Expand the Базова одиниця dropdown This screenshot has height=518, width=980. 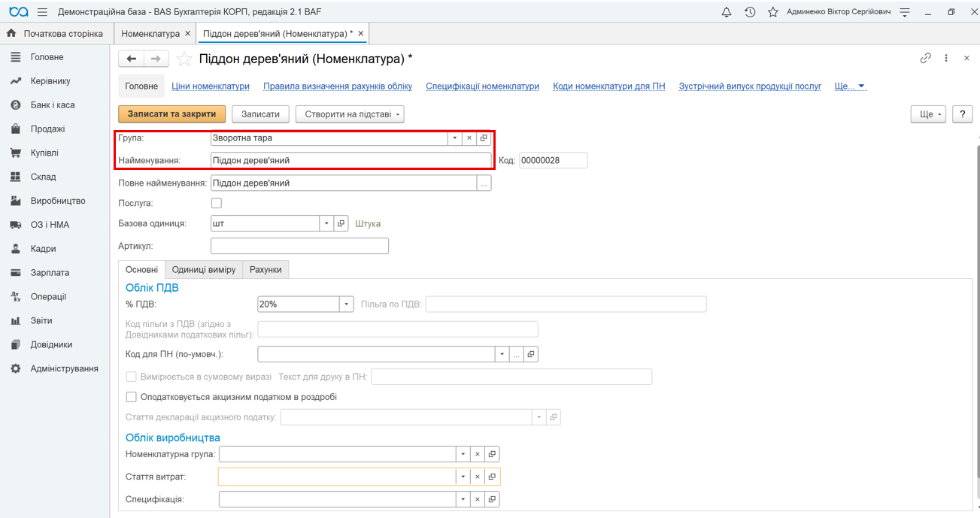pos(326,223)
